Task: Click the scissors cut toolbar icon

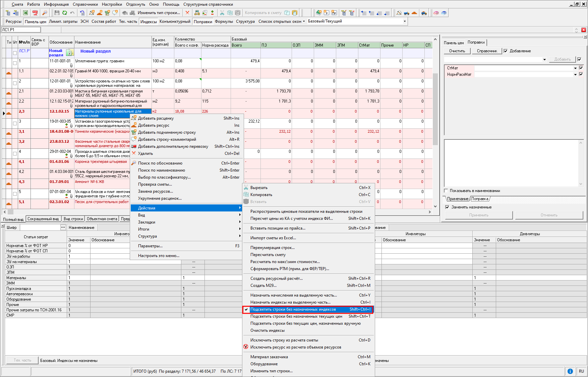Action: 222,13
